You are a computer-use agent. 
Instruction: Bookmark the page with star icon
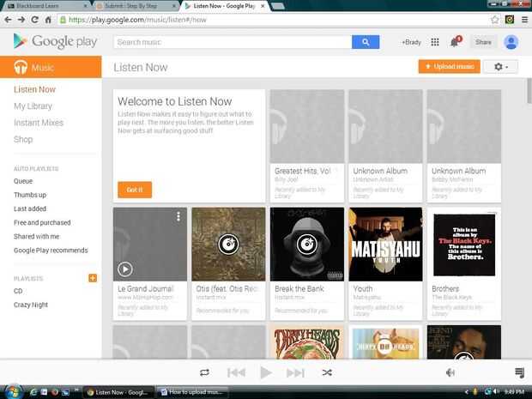pyautogui.click(x=495, y=20)
